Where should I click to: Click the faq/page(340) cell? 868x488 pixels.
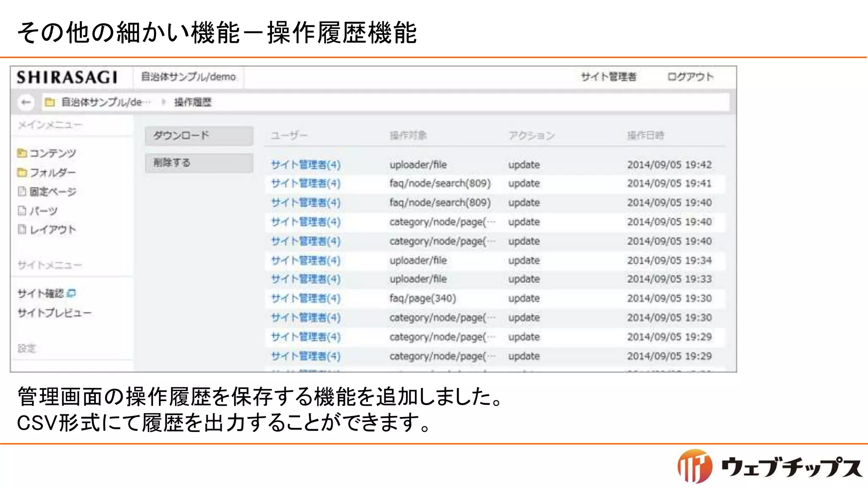point(423,298)
